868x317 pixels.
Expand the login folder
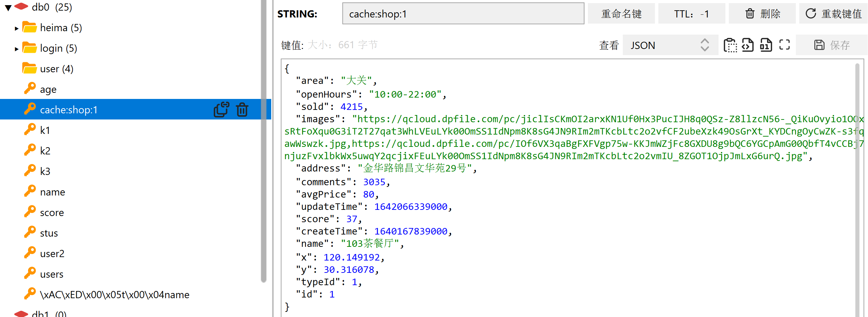(x=16, y=49)
